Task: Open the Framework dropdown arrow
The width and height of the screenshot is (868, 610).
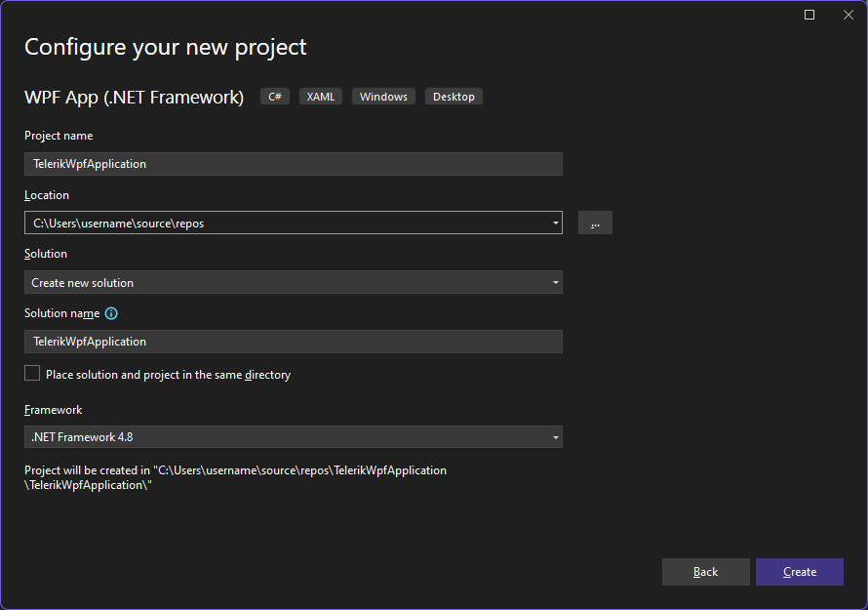Action: 555,436
